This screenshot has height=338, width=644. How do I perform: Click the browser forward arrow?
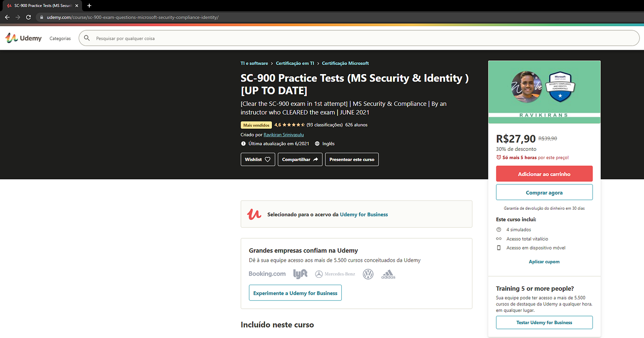[x=17, y=17]
